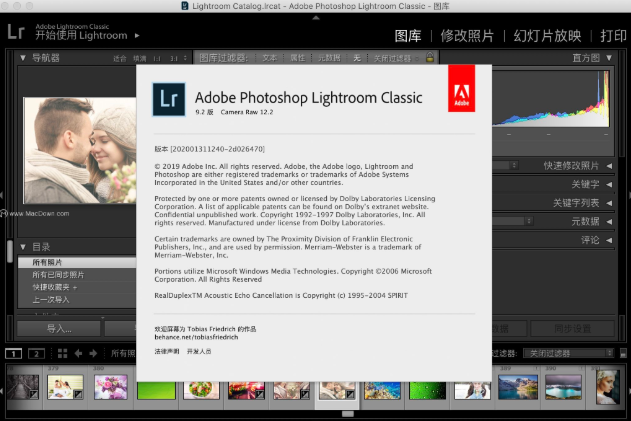Click the Lr logo in top-left corner
The width and height of the screenshot is (631, 421).
coord(15,30)
